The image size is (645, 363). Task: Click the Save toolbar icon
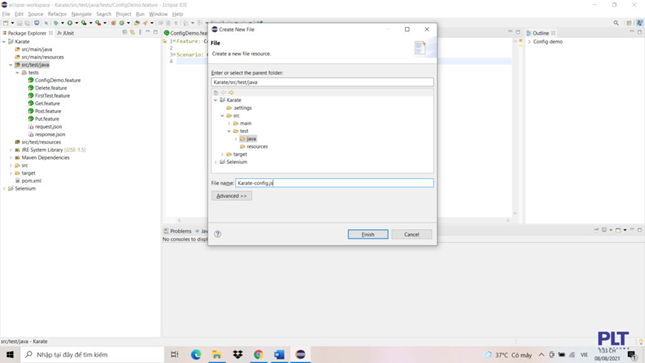click(19, 23)
